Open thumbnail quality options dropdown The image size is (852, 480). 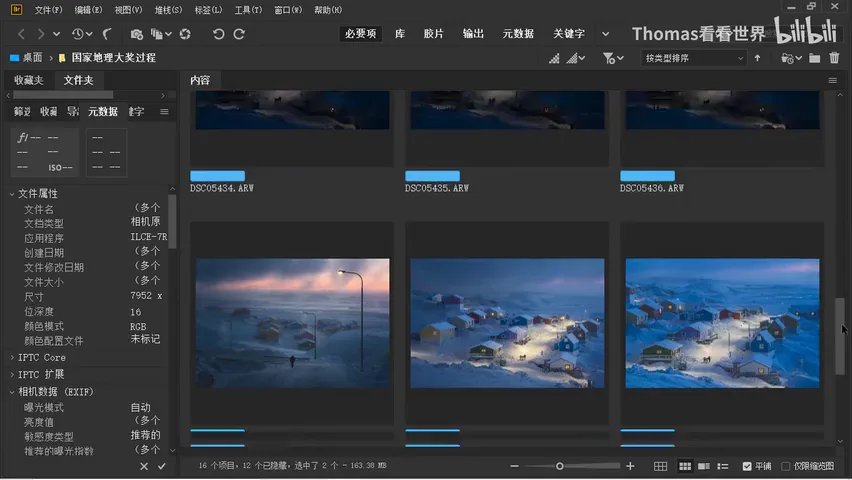tap(576, 58)
